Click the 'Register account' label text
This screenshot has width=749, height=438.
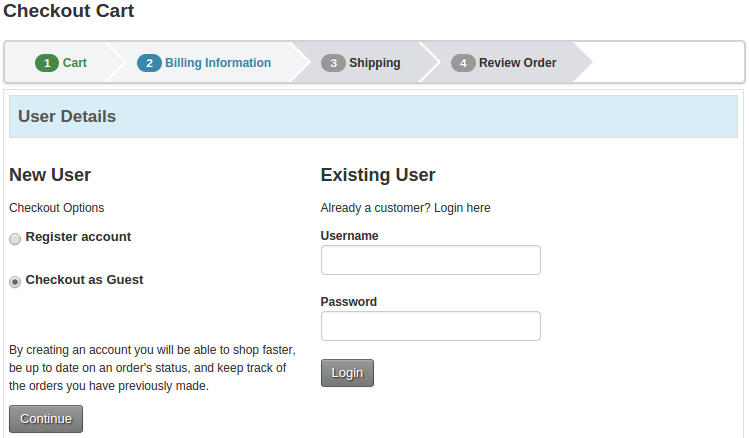78,237
